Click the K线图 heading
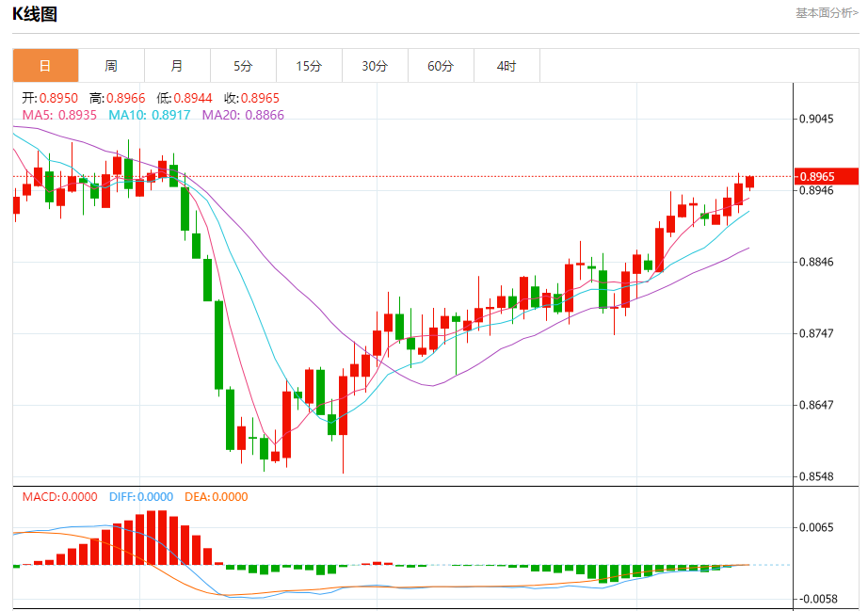This screenshot has width=868, height=611. (x=35, y=14)
